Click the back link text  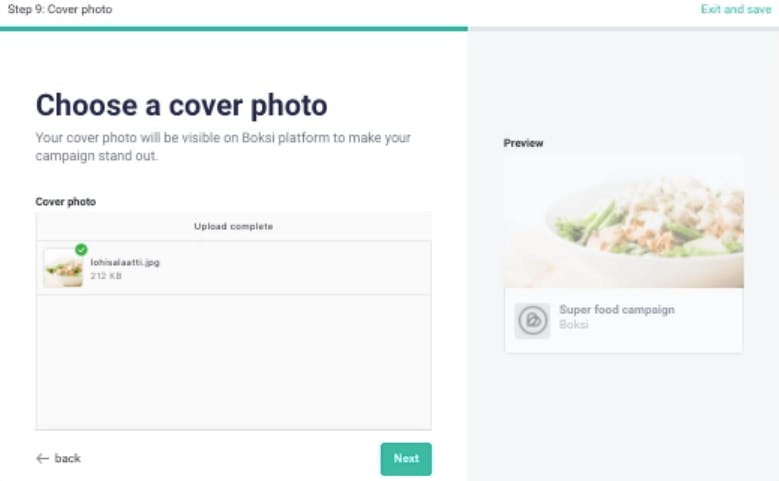(68, 458)
